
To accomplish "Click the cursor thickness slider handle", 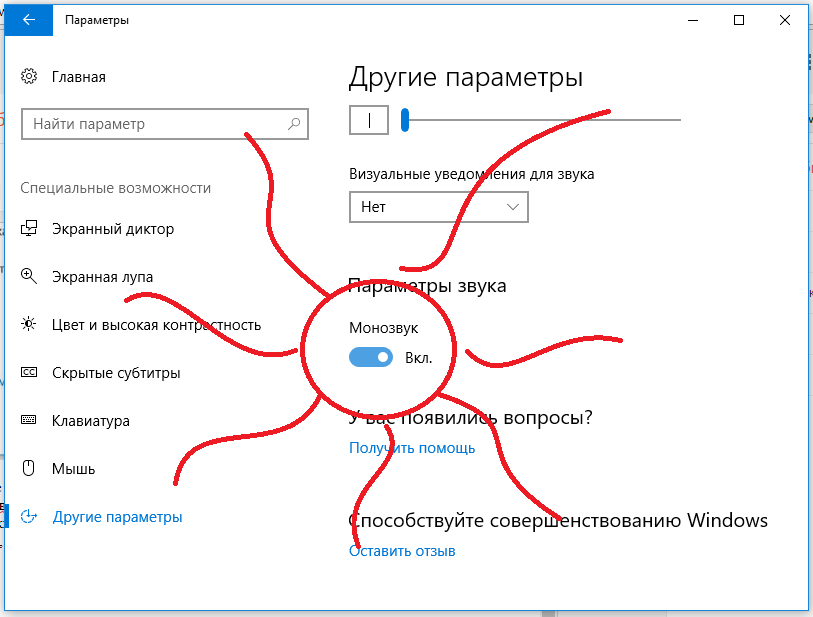I will (404, 119).
